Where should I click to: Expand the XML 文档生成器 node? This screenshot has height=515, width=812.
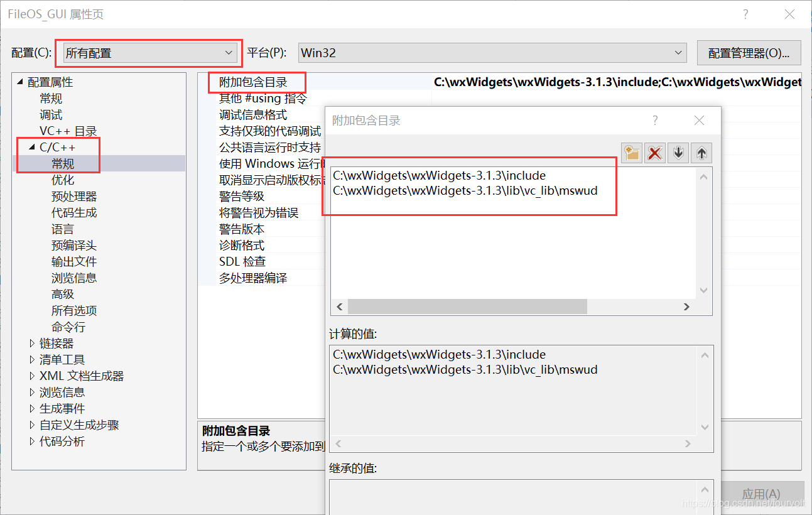(33, 376)
